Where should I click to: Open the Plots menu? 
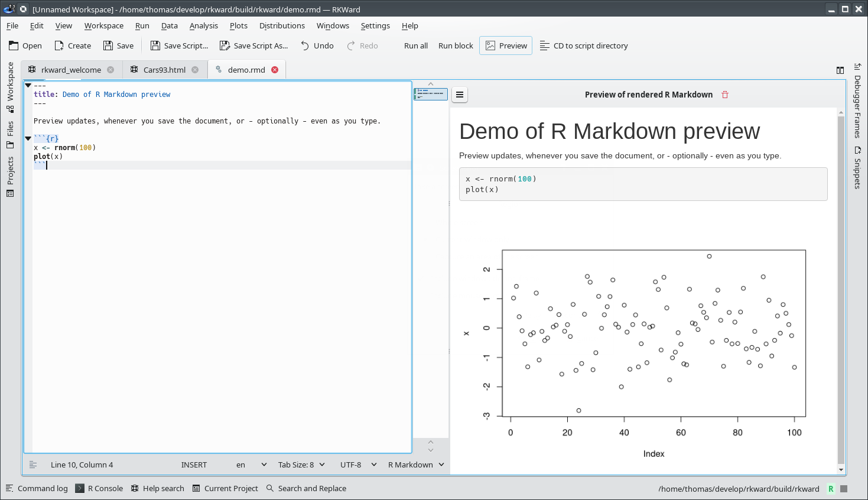tap(239, 25)
